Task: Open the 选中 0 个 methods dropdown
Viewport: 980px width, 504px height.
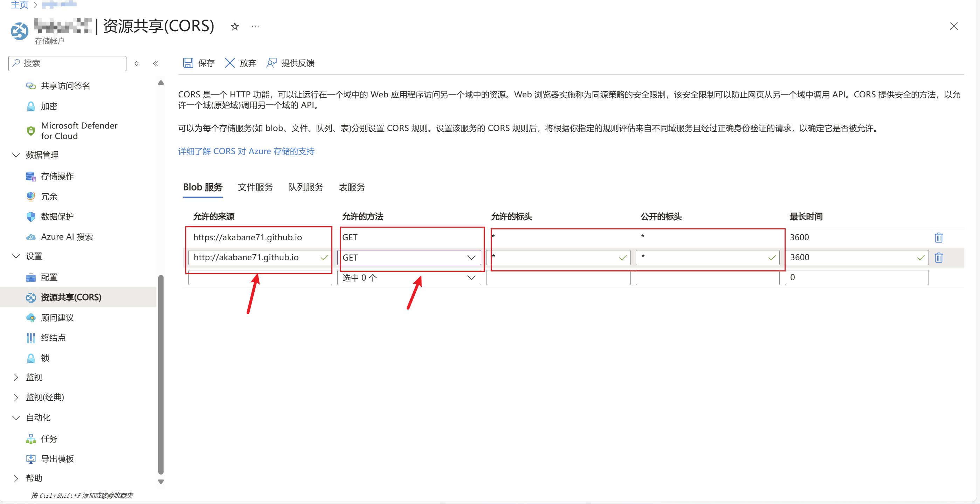Action: (471, 278)
